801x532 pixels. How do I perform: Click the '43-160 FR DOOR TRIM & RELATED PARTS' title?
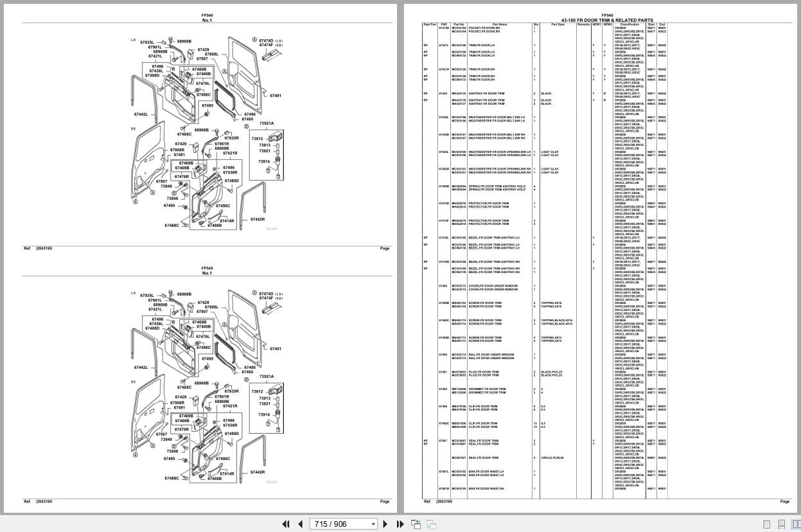point(607,20)
